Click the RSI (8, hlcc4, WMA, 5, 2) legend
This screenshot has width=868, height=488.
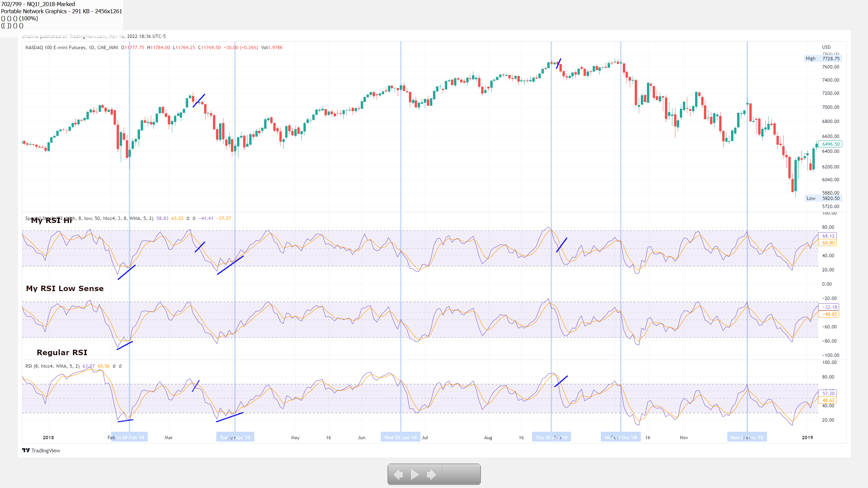[x=53, y=366]
